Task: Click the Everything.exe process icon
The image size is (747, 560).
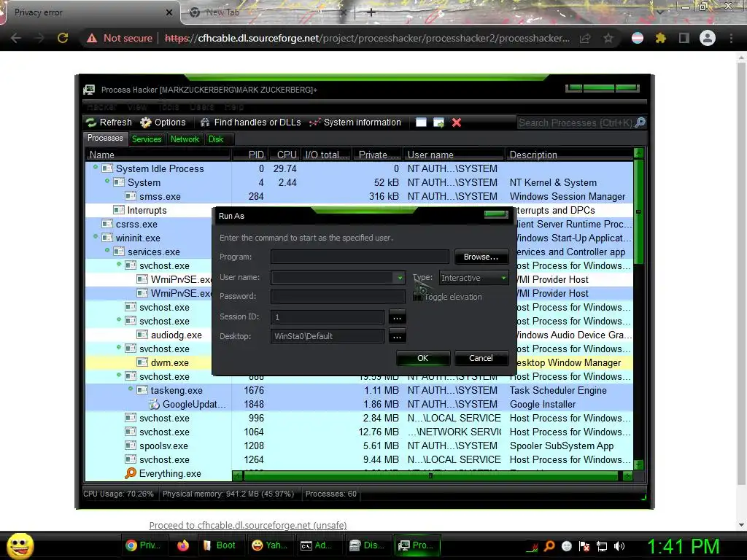Action: tap(130, 472)
